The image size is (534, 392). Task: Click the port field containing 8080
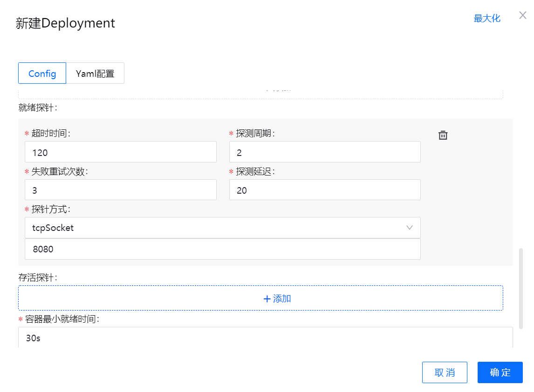(x=222, y=249)
